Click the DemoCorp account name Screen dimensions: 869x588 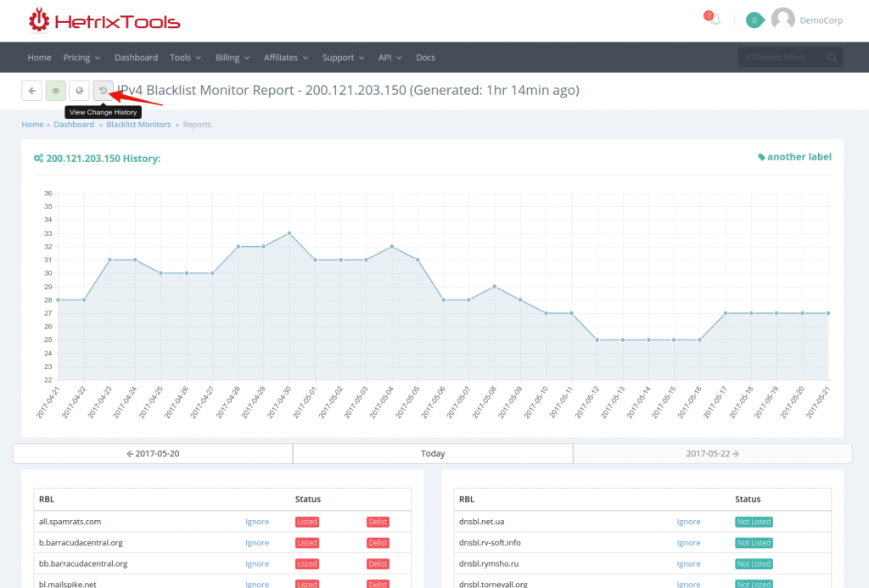coord(821,20)
